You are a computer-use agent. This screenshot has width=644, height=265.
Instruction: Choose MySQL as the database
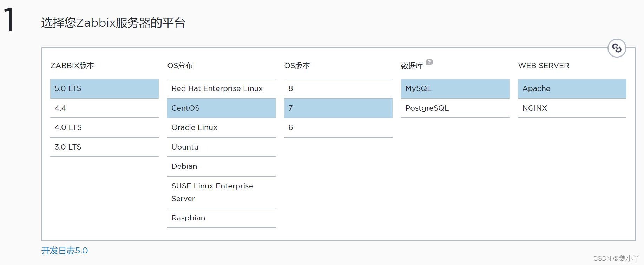coord(455,88)
